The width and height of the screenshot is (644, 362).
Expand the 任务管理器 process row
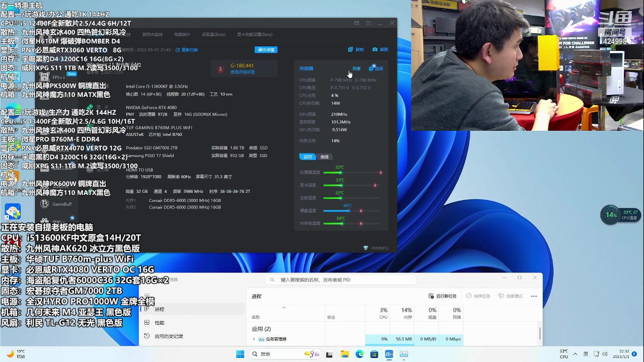click(254, 339)
